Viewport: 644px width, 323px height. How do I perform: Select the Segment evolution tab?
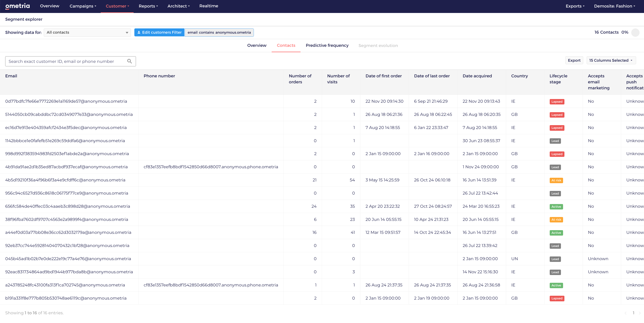click(378, 46)
